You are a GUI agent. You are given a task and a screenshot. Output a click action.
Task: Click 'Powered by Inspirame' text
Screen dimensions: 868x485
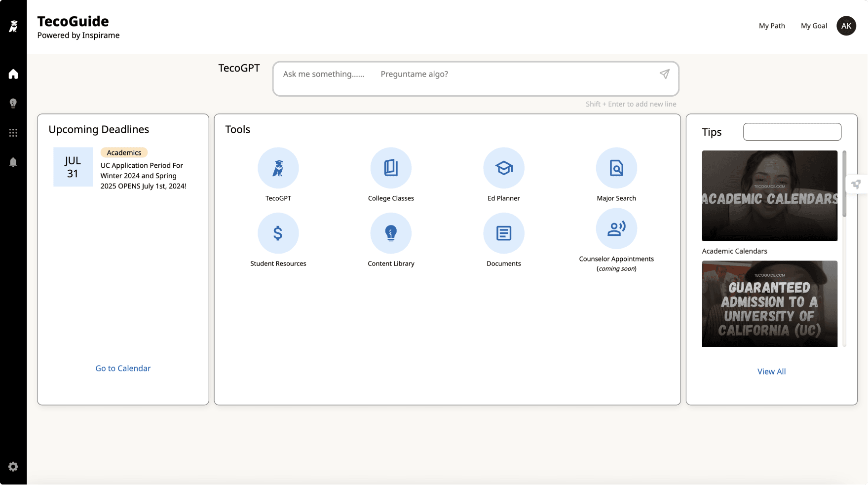[x=78, y=36]
